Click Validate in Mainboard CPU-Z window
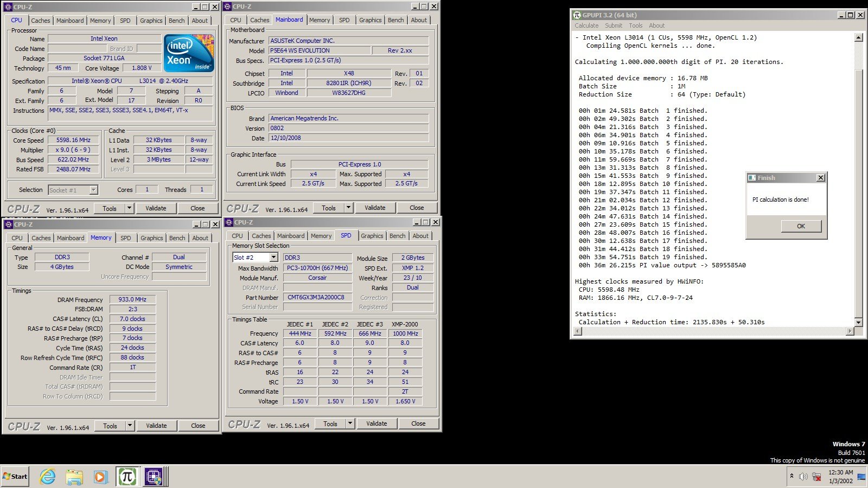868x488 pixels. pyautogui.click(x=375, y=208)
